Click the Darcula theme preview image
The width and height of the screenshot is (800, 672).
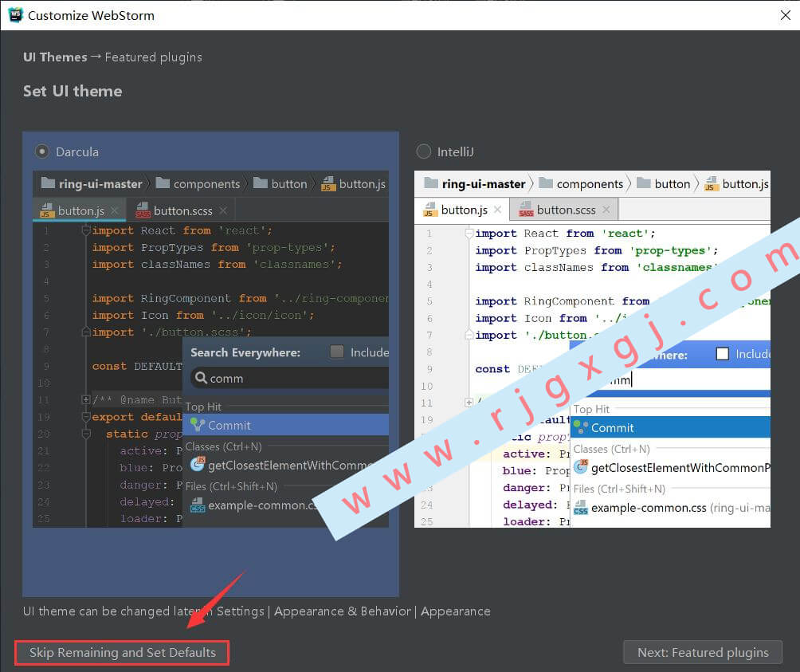coord(210,349)
